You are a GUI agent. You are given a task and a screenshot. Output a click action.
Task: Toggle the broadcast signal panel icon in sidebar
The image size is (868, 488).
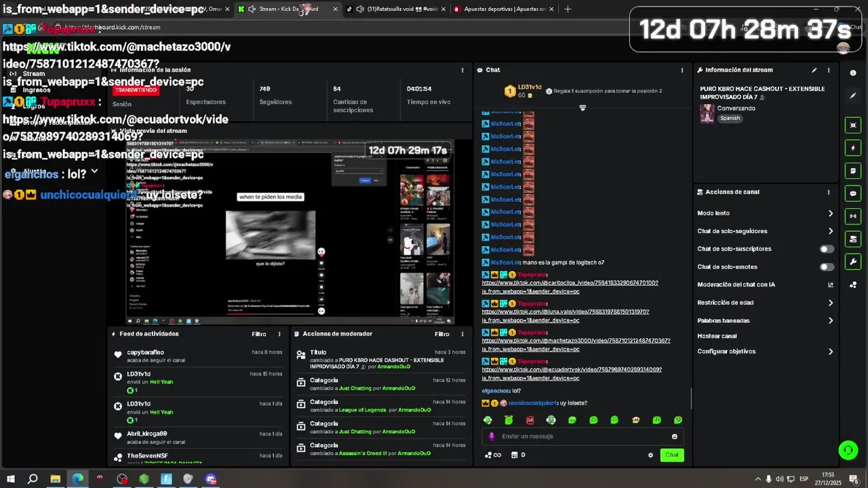853,216
